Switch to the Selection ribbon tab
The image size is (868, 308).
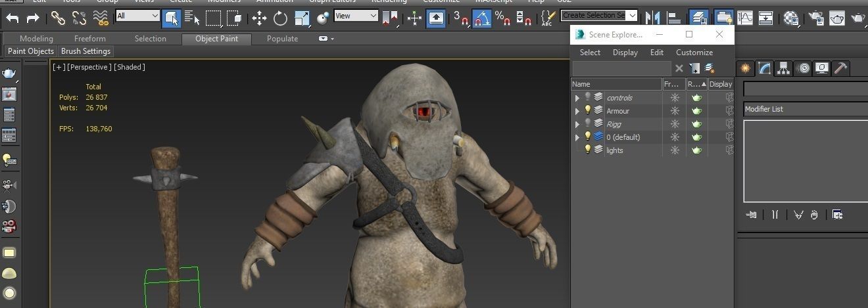151,39
